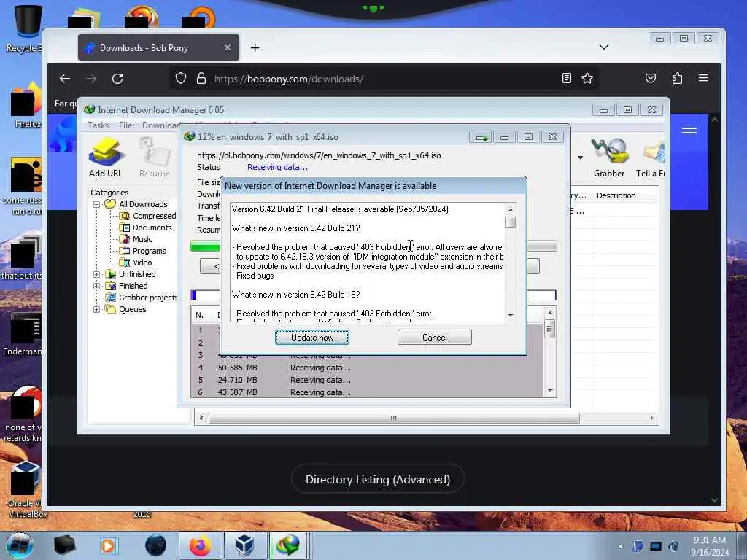The image size is (747, 560).
Task: Expand the Queues category node
Action: 97,309
